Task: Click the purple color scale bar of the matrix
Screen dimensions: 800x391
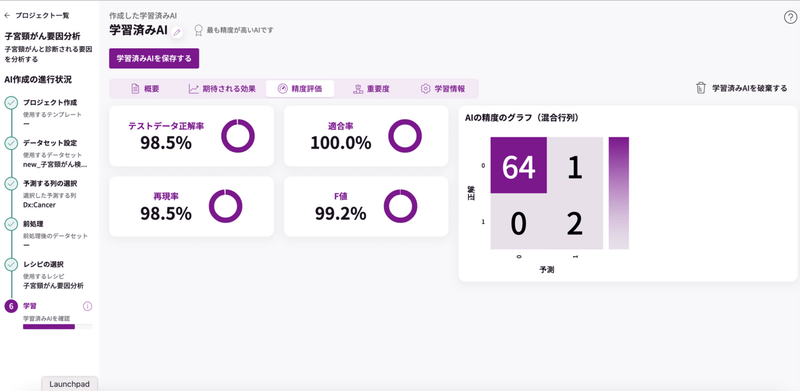Action: (618, 193)
